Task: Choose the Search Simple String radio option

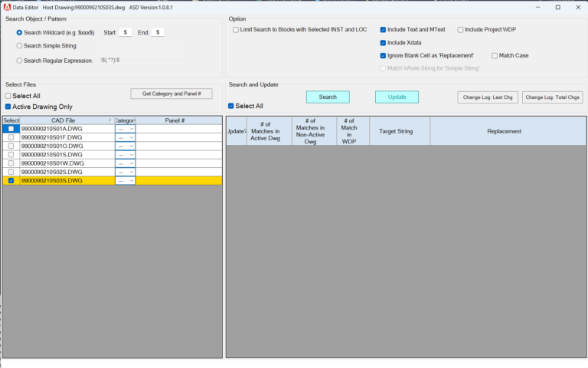Action: [x=20, y=46]
